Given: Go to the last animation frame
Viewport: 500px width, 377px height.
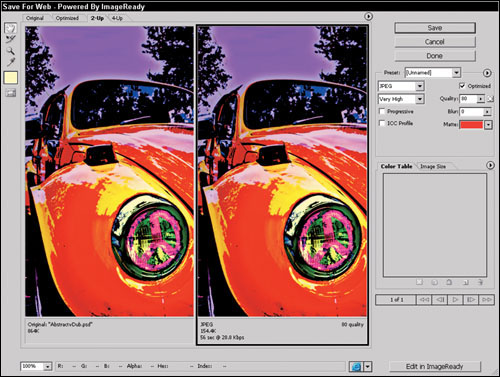Looking at the screenshot, I should [486, 300].
